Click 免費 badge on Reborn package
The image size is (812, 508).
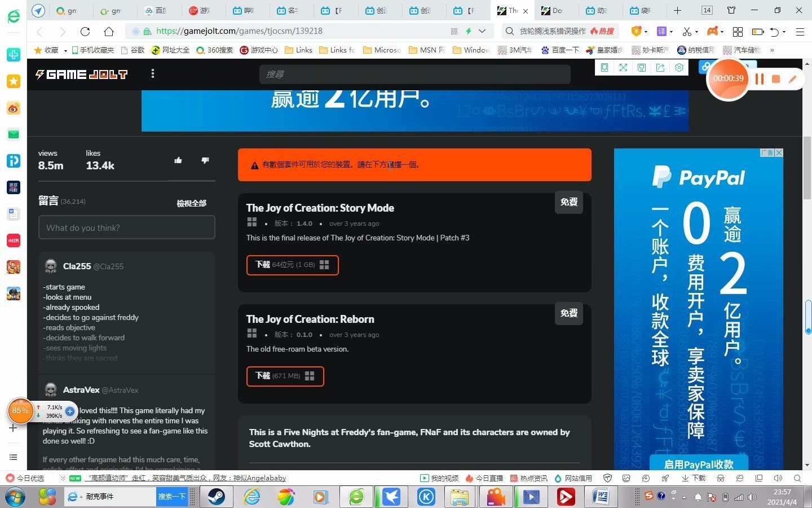[569, 313]
